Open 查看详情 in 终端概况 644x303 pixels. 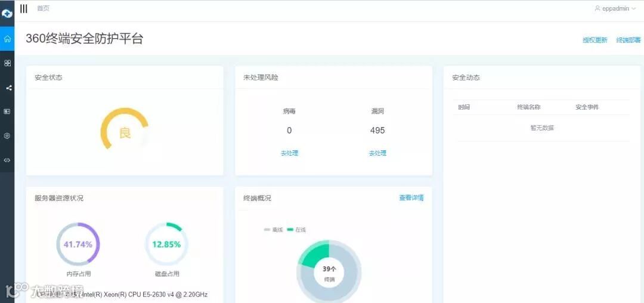(411, 198)
